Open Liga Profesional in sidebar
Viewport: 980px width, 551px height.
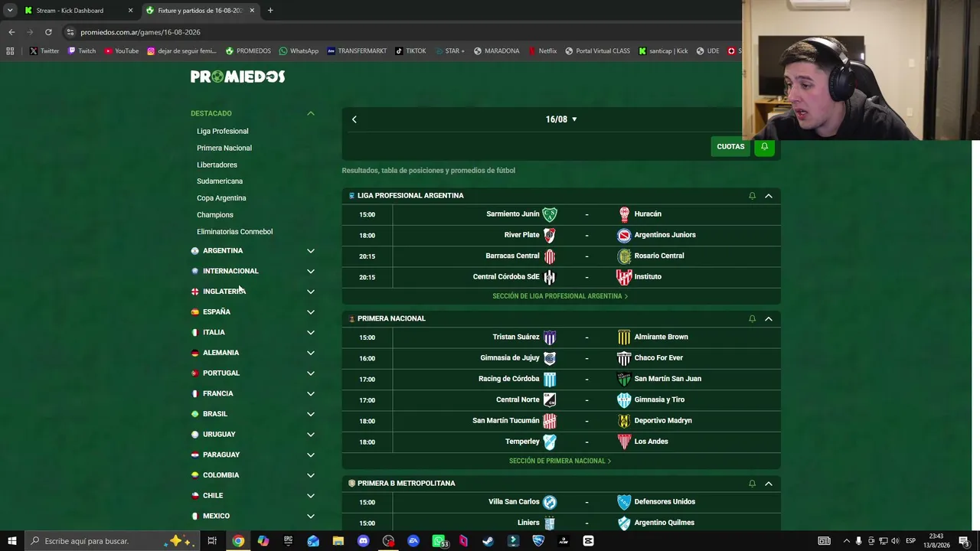tap(223, 131)
